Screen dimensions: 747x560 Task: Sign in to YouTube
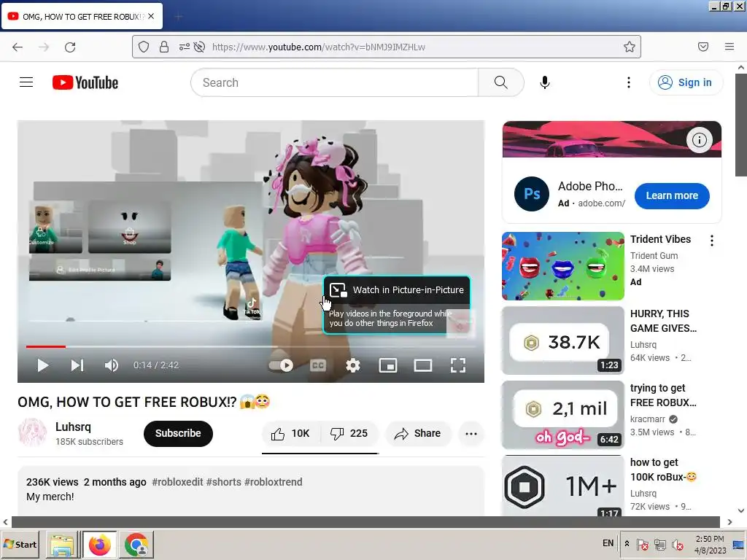tap(686, 82)
